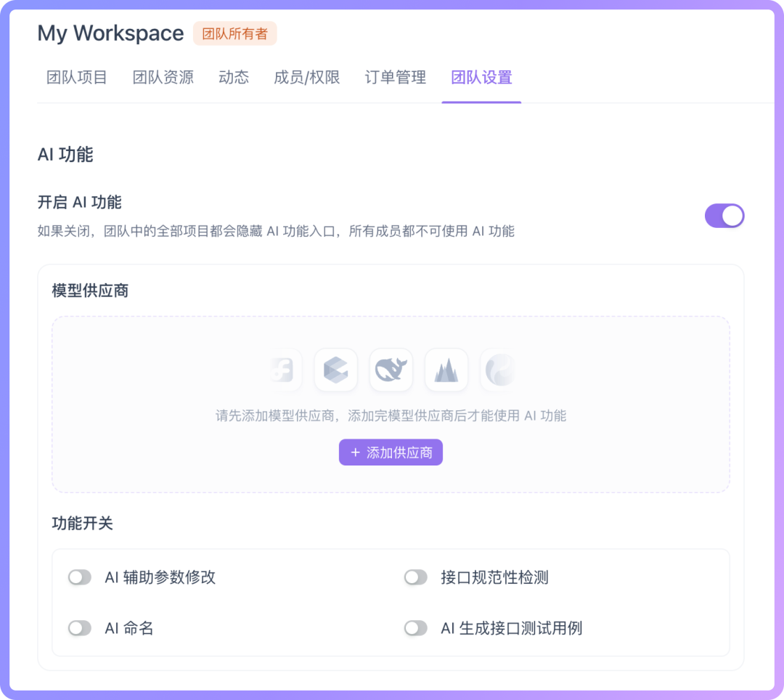784x700 pixels.
Task: Toggle off 开启 AI 功能
Action: click(724, 216)
